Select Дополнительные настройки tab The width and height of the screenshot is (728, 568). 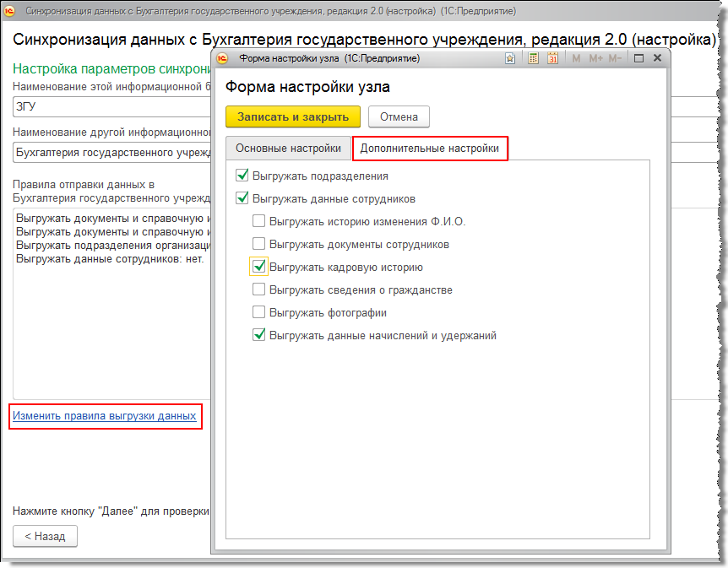[430, 149]
